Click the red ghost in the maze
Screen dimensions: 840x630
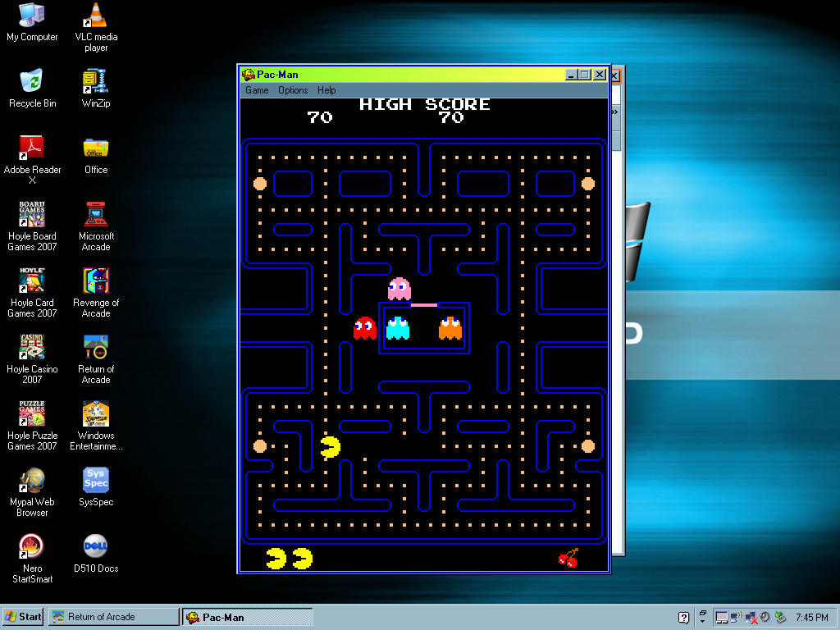click(365, 328)
